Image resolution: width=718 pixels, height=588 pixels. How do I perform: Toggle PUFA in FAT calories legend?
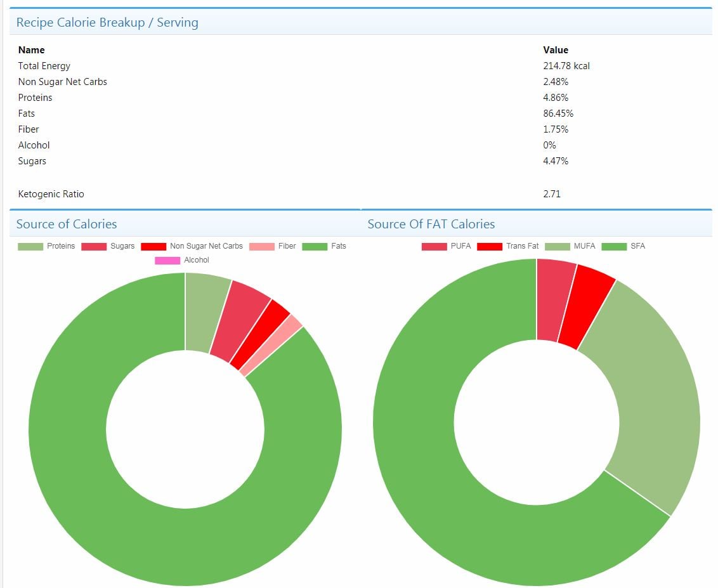click(447, 246)
